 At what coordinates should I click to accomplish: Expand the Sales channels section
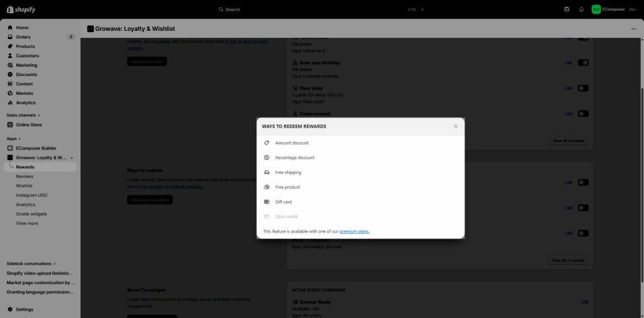tap(23, 115)
